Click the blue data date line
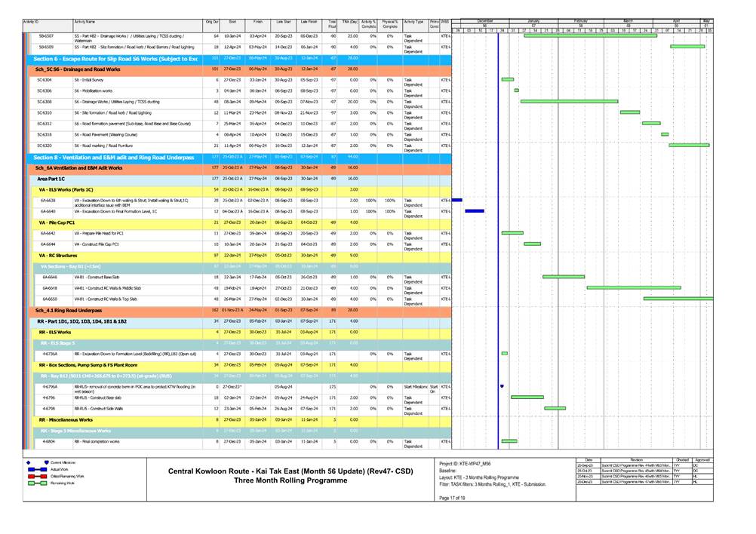The height and width of the screenshot is (534, 756). pos(499,226)
